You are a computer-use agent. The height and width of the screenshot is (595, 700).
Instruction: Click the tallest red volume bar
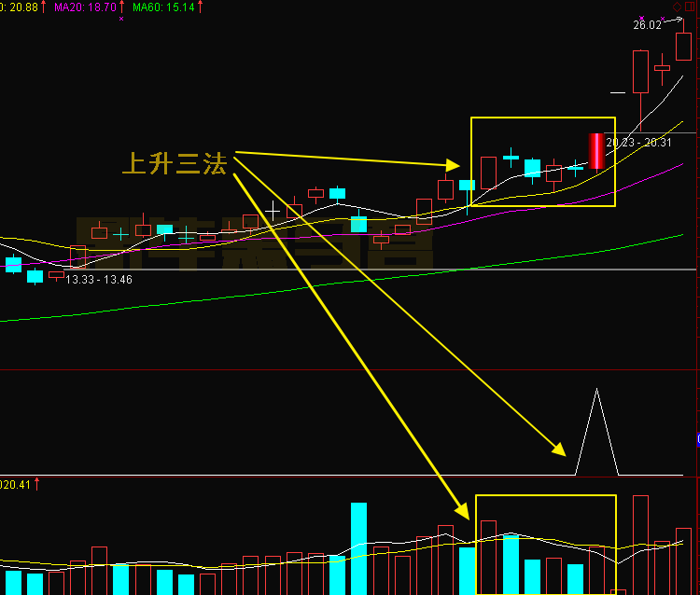coord(640,544)
